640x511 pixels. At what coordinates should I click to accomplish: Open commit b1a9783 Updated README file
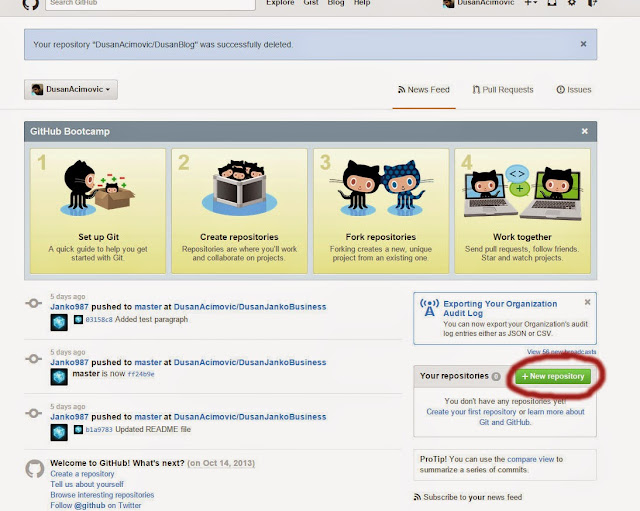coord(98,430)
